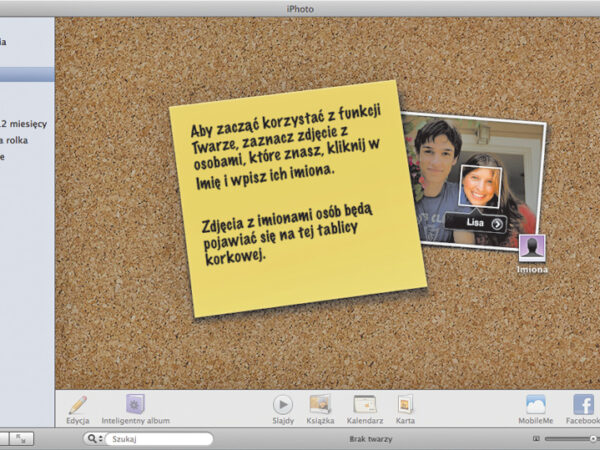Click the Szukaj search field
This screenshot has height=450, width=600.
(x=158, y=439)
